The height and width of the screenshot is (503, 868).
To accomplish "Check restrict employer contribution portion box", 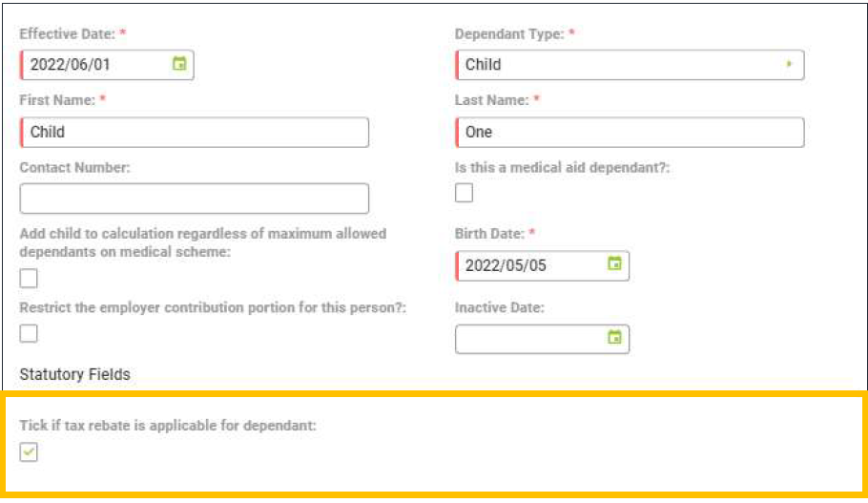I will (30, 333).
